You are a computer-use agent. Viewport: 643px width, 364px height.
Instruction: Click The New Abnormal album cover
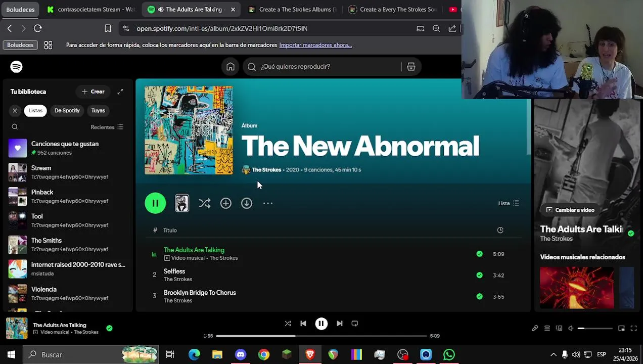tap(189, 130)
